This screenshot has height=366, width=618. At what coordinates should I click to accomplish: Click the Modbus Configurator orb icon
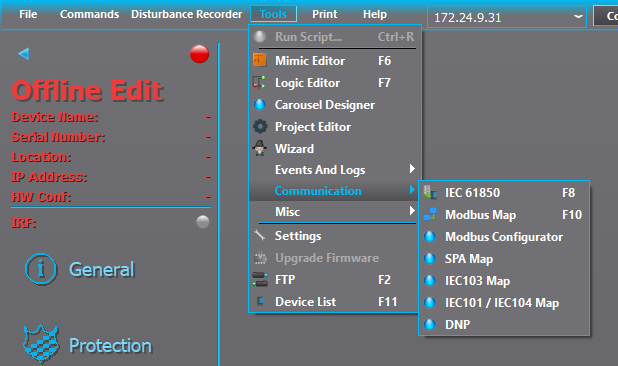(430, 236)
